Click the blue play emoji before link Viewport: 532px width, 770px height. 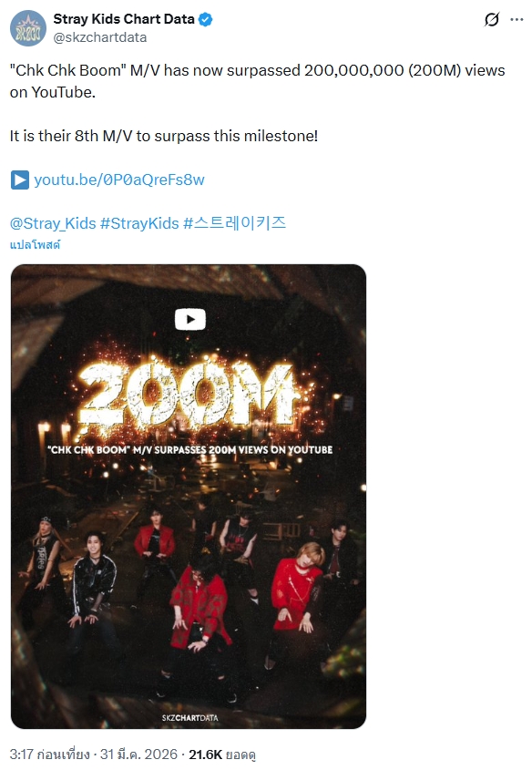(20, 180)
